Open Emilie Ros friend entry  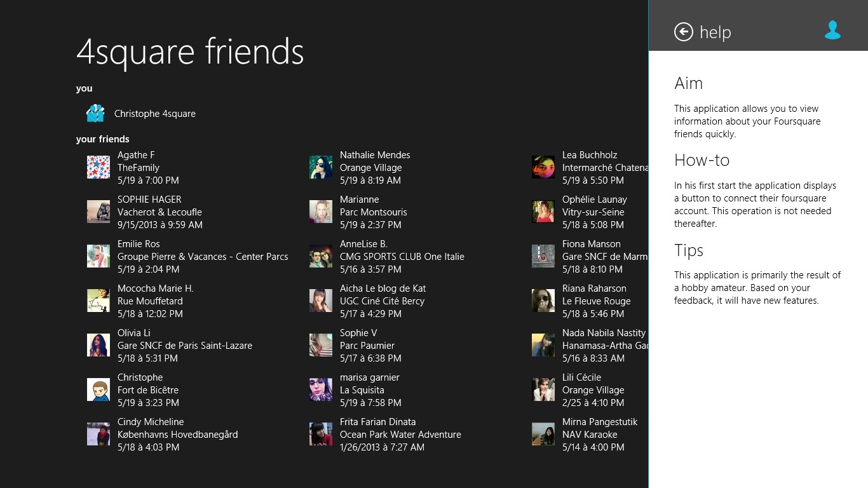[x=187, y=256]
